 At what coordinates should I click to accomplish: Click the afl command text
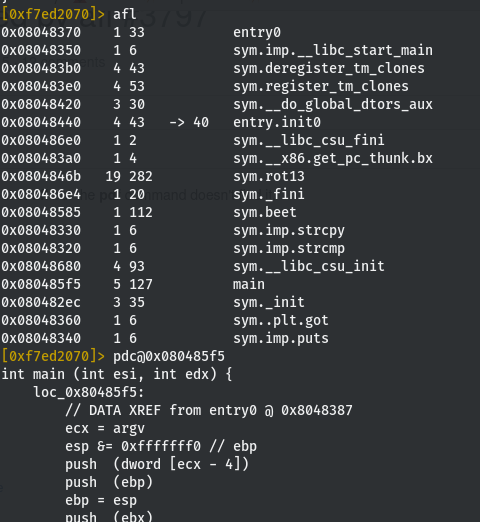(125, 14)
